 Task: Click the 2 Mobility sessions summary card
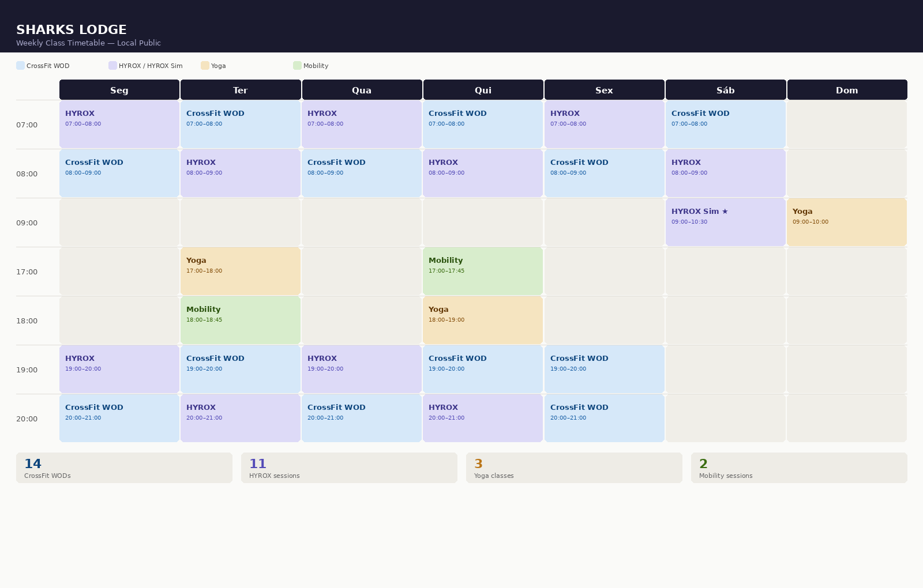[x=799, y=468]
